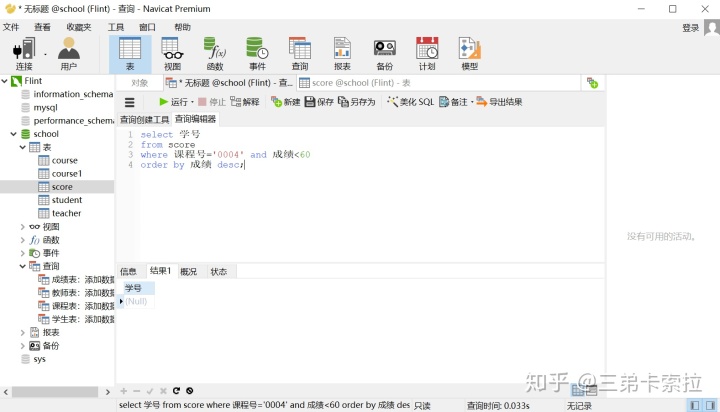Image resolution: width=720 pixels, height=412 pixels.
Task: Select the student table
Action: (67, 200)
